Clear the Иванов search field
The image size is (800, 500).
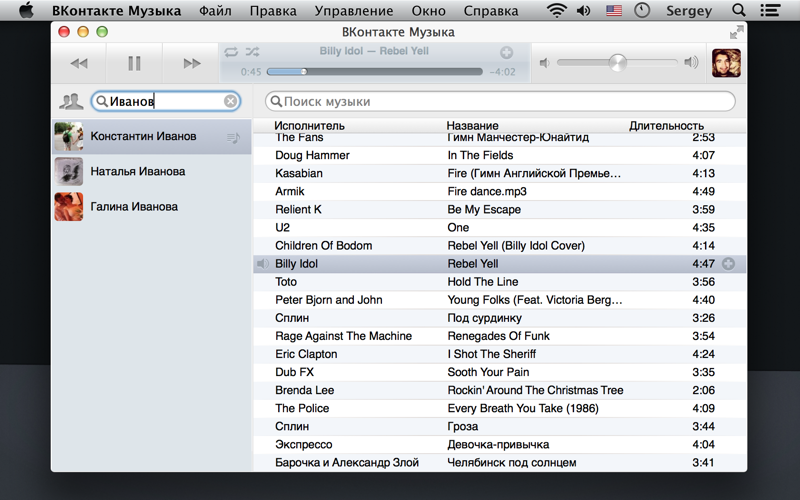231,102
